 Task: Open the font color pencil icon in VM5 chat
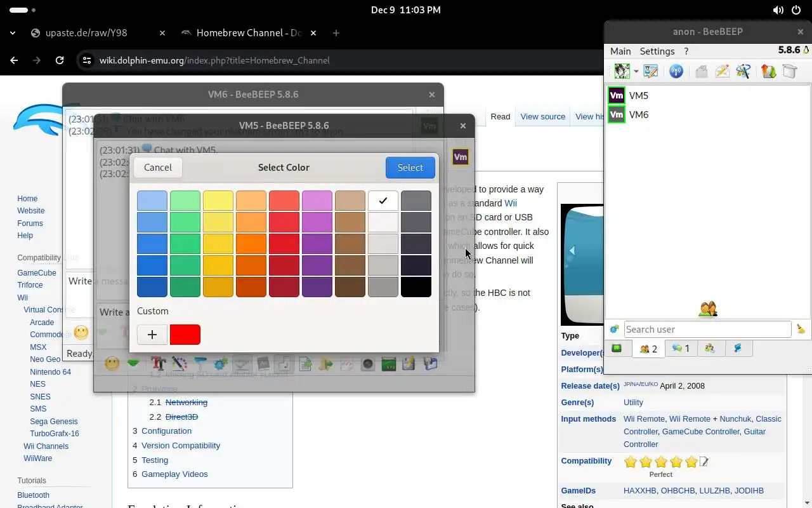click(180, 364)
